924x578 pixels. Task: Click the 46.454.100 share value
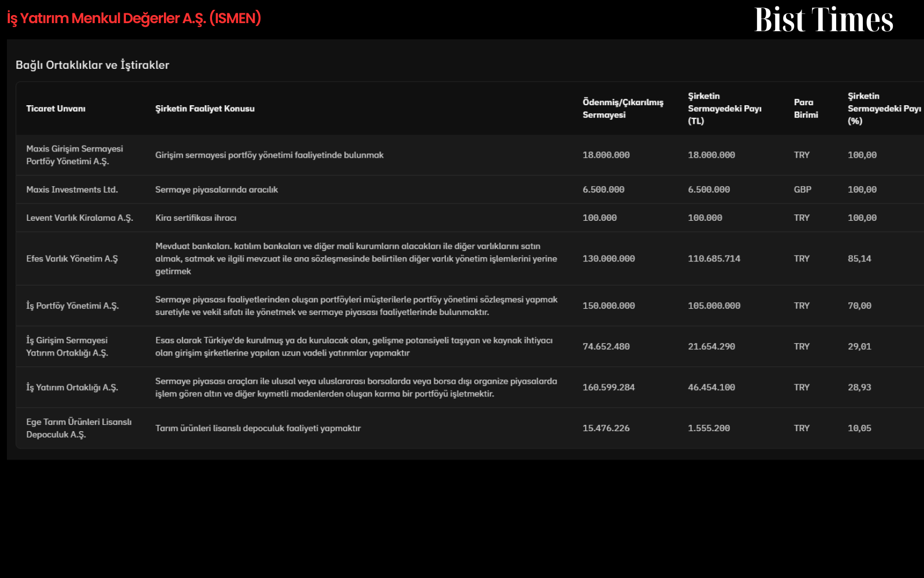pos(711,387)
